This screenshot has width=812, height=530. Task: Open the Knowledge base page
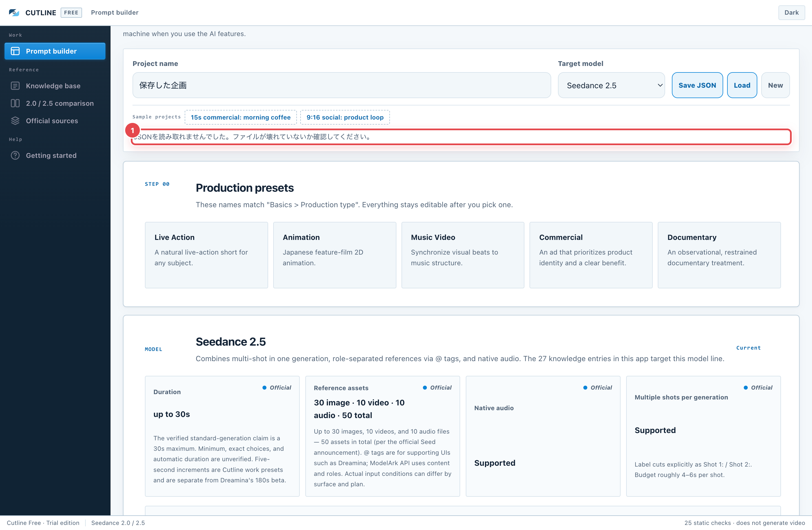point(55,86)
